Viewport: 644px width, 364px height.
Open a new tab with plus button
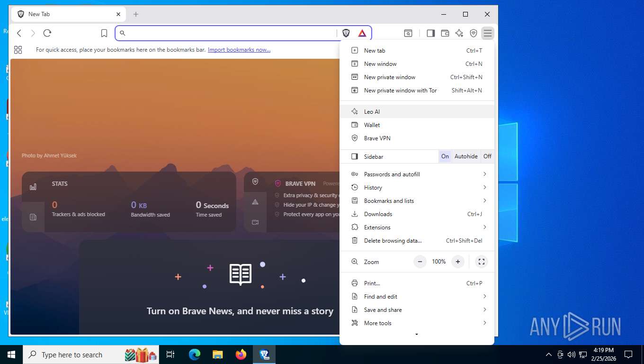click(136, 14)
